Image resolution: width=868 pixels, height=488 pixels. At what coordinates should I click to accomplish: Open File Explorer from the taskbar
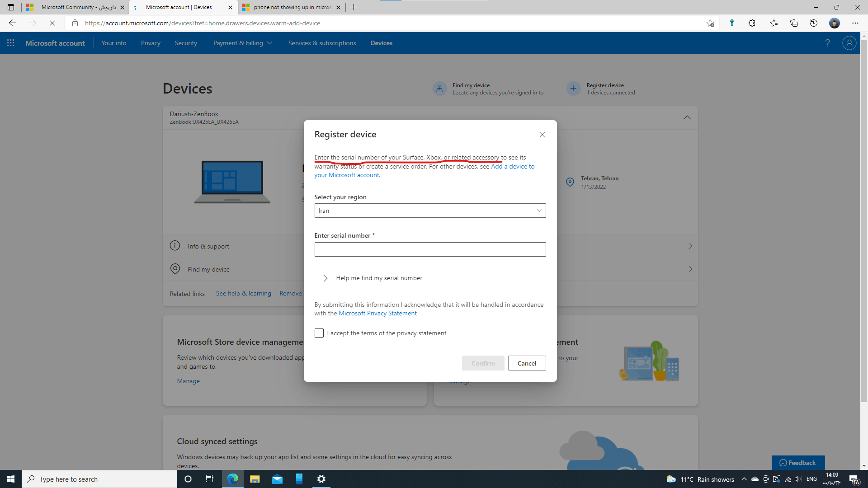[255, 479]
